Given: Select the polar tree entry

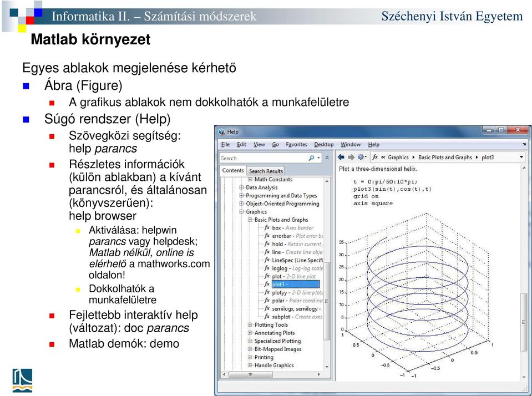Looking at the screenshot, I should [297, 301].
